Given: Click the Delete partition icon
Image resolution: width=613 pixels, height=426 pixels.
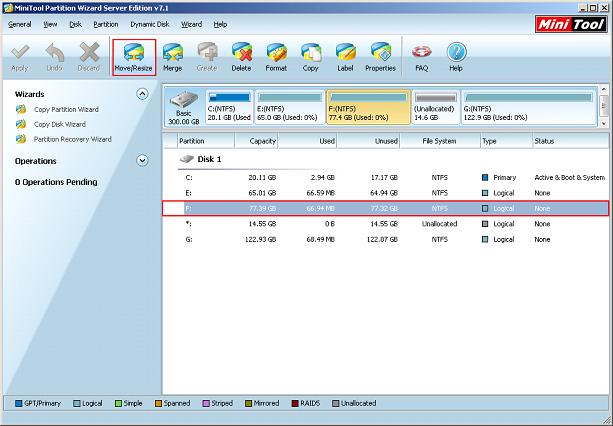Looking at the screenshot, I should pos(241,57).
